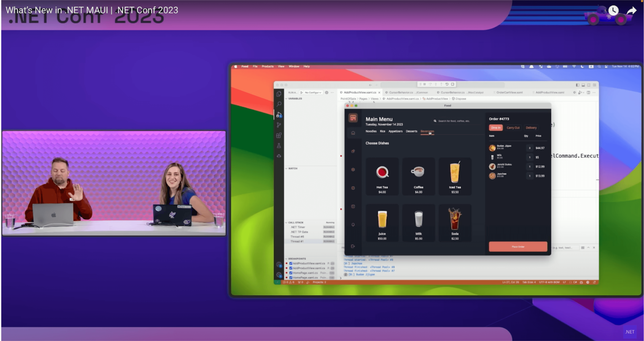This screenshot has height=341, width=644.
Task: Split the editor right
Action: pos(588,92)
